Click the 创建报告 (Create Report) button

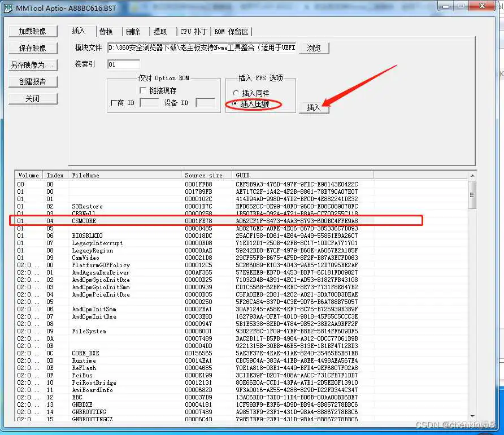(32, 81)
